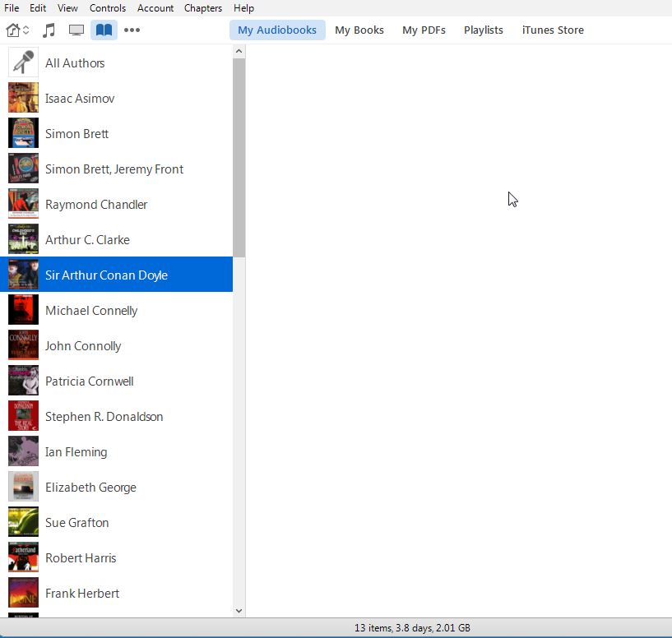The height and width of the screenshot is (638, 672).
Task: Click Patricia Cornwell cover thumbnail
Action: (23, 381)
